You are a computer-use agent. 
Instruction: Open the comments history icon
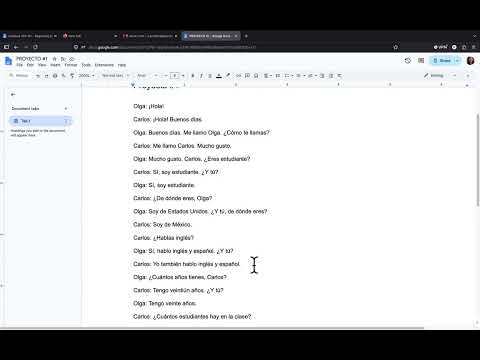[x=421, y=61]
